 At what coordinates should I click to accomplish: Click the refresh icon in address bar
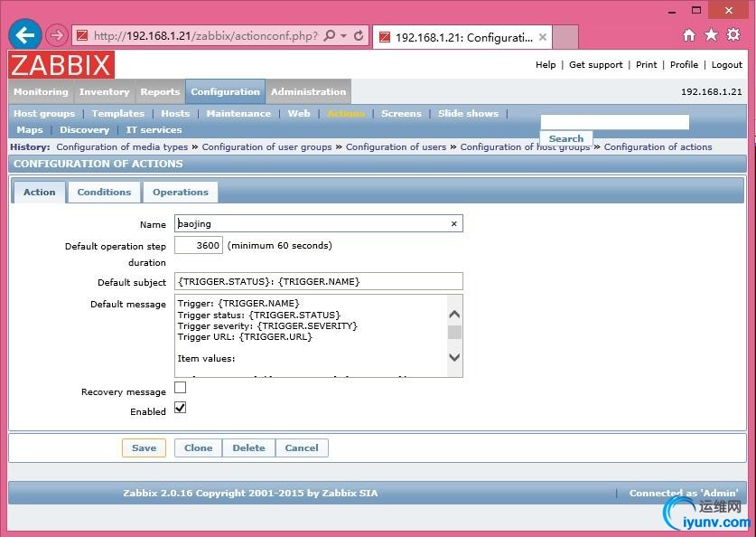click(x=359, y=35)
